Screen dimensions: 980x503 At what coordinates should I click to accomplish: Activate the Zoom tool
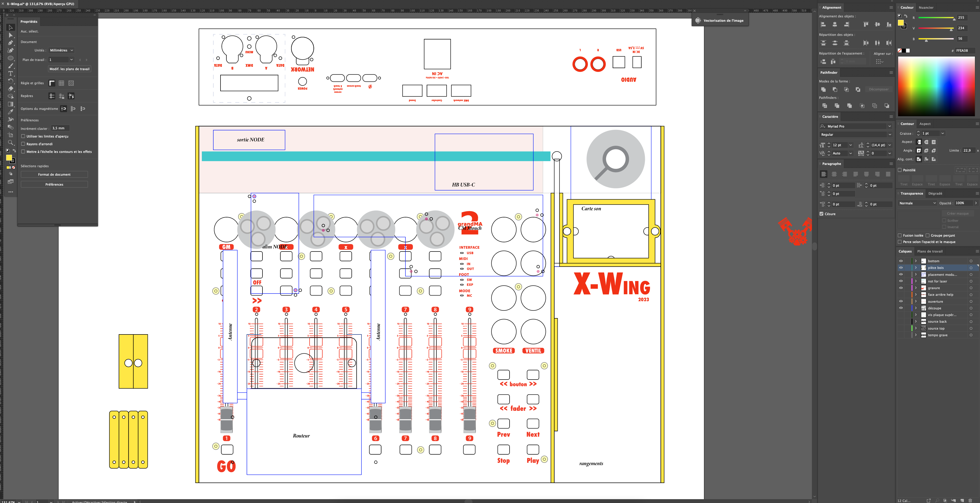coord(11,143)
